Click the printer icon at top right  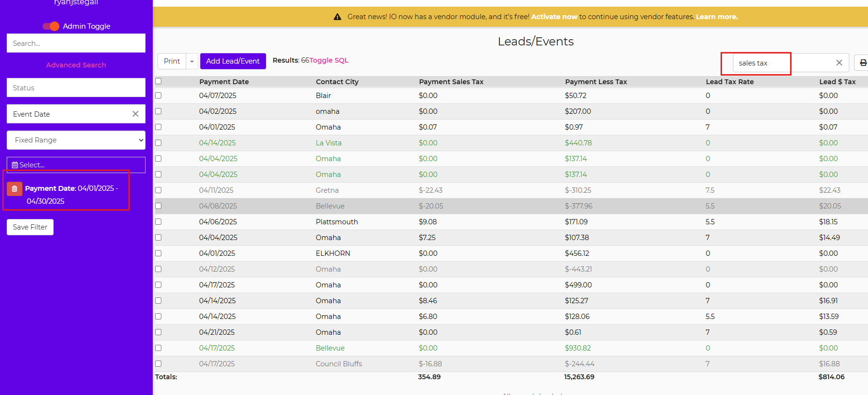[862, 63]
